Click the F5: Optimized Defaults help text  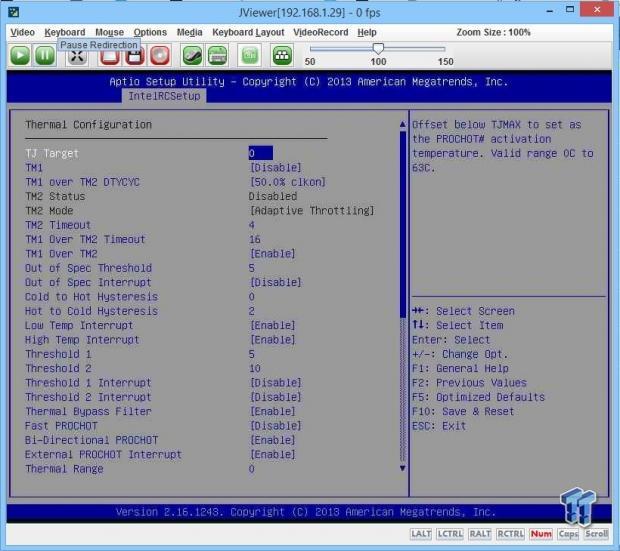tap(478, 397)
